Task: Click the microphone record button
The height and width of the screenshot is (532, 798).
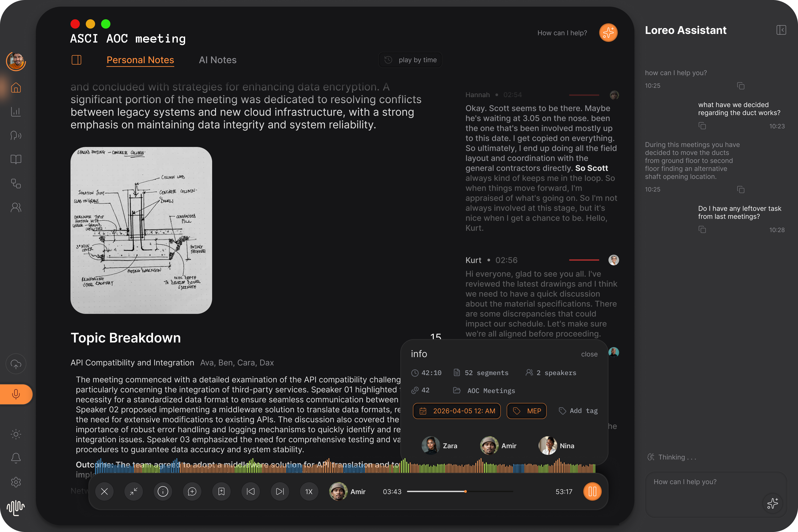Action: point(16,394)
